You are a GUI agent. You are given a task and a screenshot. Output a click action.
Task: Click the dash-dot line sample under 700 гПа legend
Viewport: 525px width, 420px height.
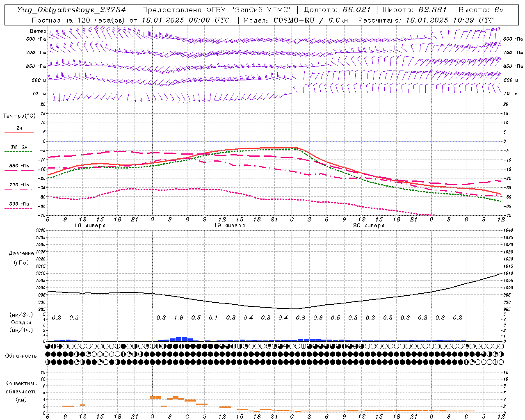pyautogui.click(x=19, y=190)
